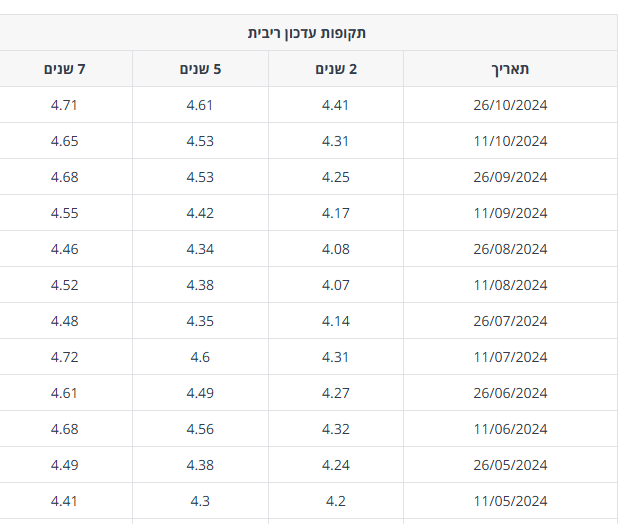Select the 5-year rate 4.42

(x=200, y=213)
